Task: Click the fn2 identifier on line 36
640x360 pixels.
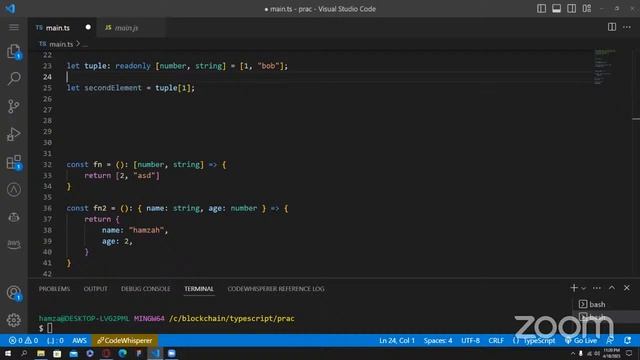Action: pos(100,208)
